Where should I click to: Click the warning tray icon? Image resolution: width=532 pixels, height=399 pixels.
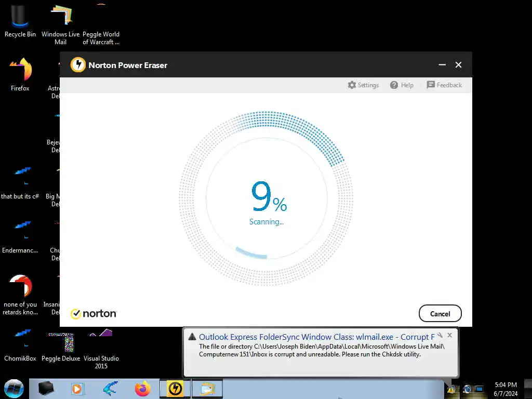tap(451, 390)
